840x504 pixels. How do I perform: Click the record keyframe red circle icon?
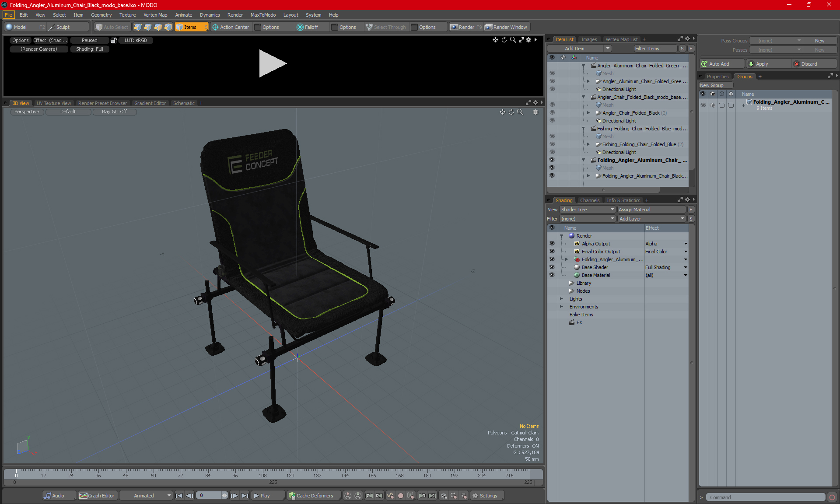pos(400,496)
